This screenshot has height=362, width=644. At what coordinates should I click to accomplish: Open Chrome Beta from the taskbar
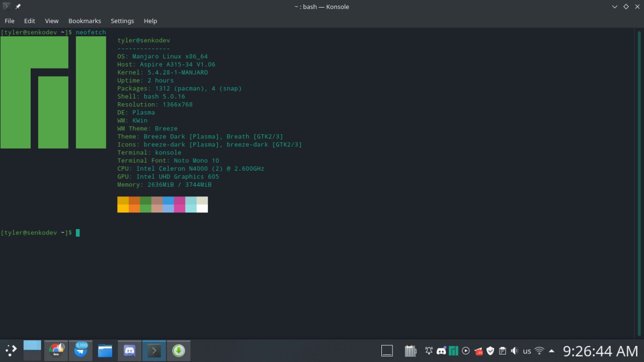[x=57, y=350]
